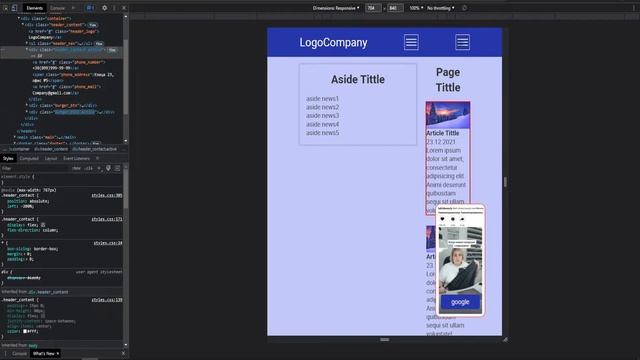
Task: Click the #fff color swatch
Action: pos(25,331)
